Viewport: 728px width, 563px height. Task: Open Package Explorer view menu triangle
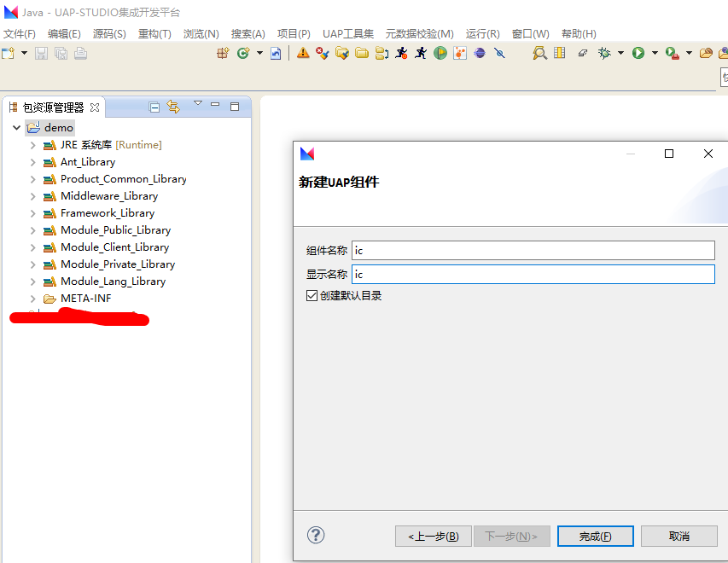[198, 103]
